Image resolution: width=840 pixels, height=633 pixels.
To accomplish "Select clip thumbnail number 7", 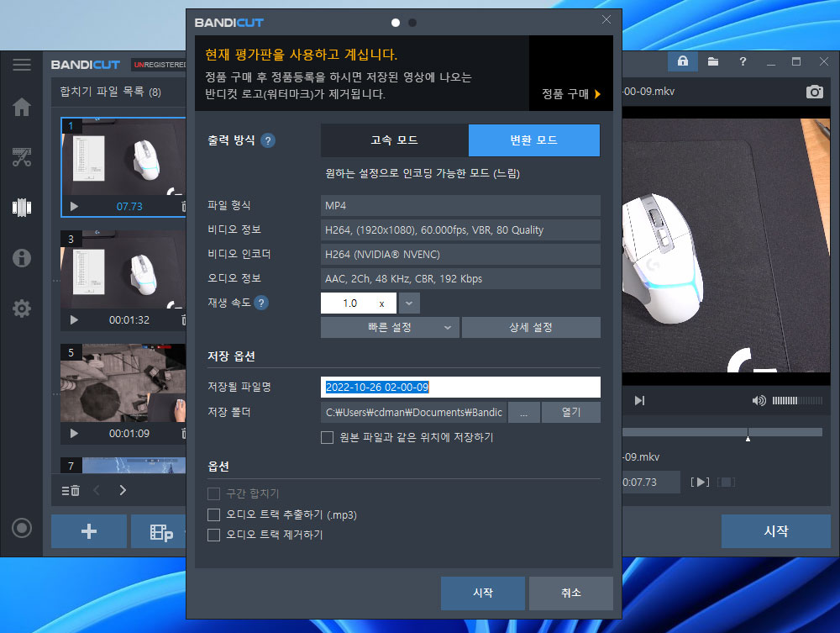I will (x=123, y=465).
